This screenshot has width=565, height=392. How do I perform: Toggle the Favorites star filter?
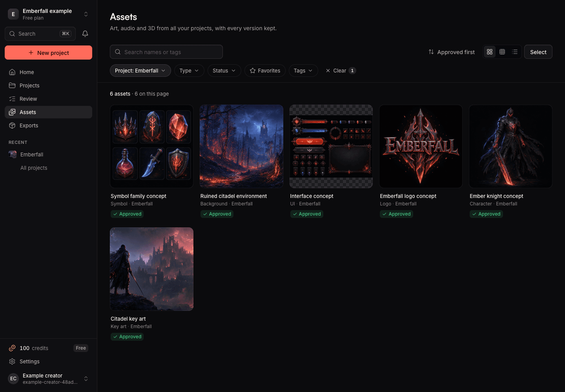[x=265, y=71]
